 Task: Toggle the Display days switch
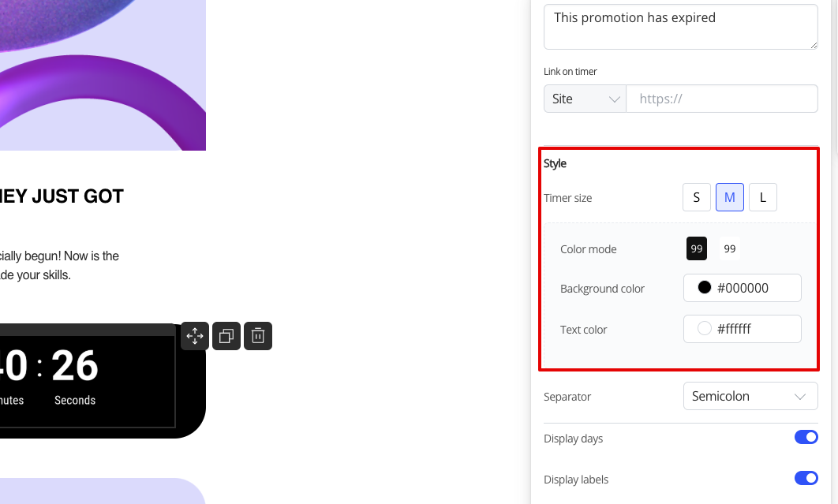point(806,437)
